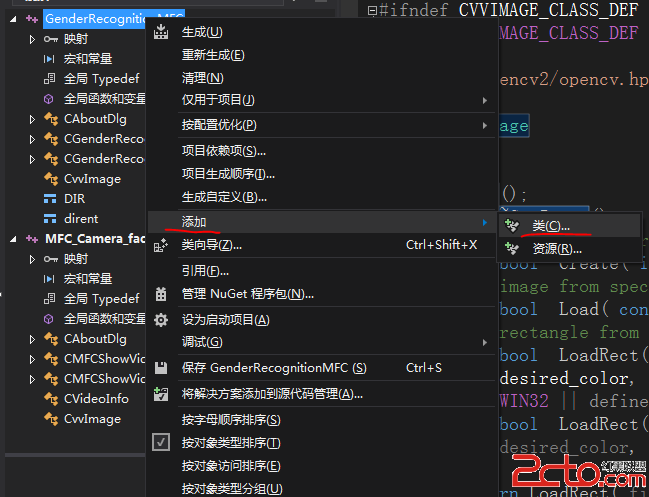
Task: Collapse the MFC_Camera_fac project node
Action: [x=14, y=239]
